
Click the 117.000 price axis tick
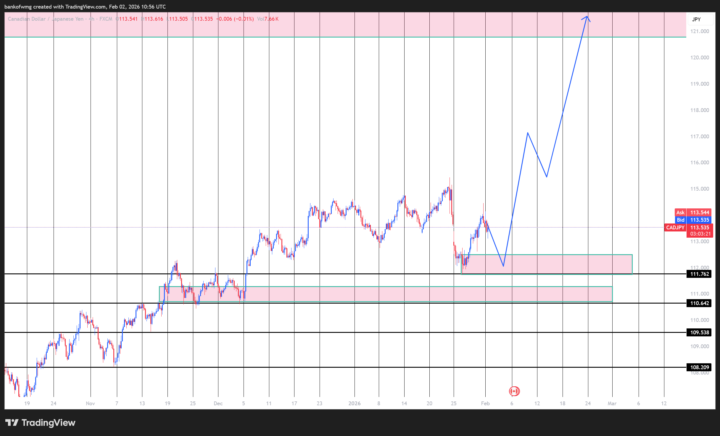(x=700, y=136)
